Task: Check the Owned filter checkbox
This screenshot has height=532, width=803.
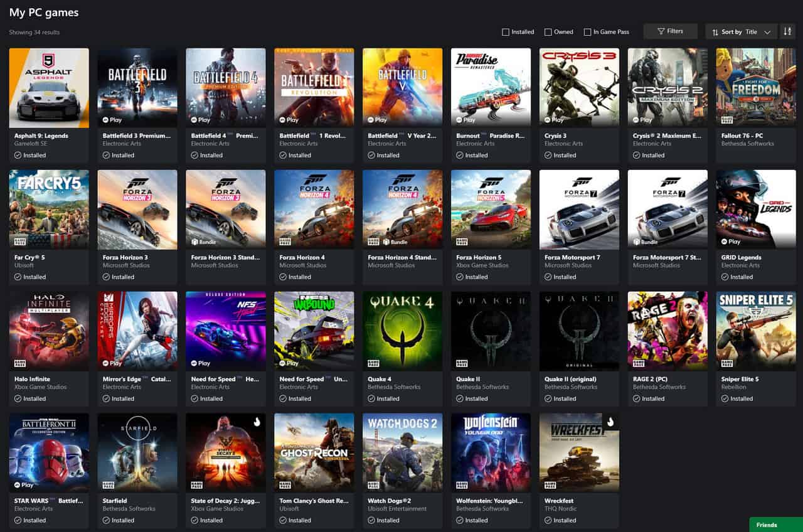Action: click(x=548, y=32)
